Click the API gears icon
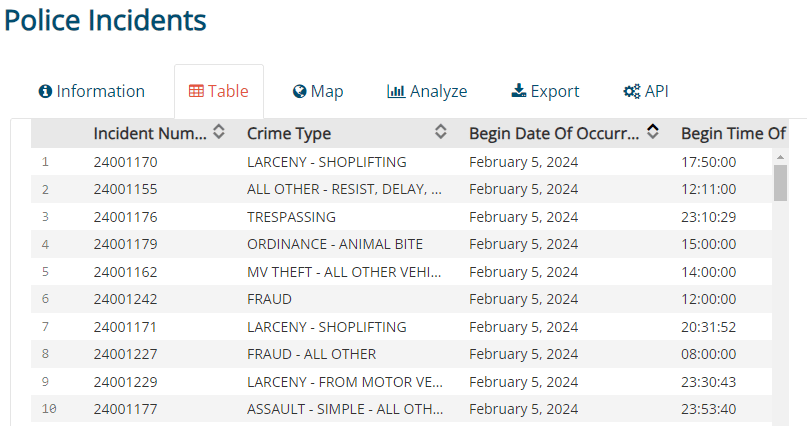This screenshot has width=807, height=426. pos(631,92)
